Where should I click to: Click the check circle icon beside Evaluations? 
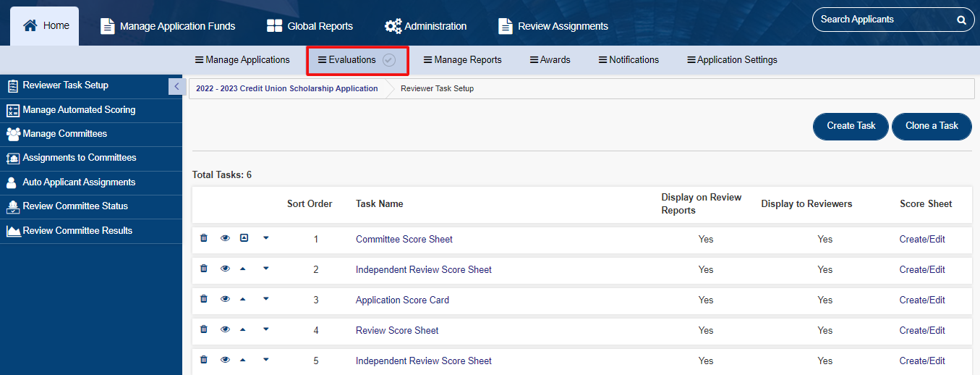pos(389,60)
